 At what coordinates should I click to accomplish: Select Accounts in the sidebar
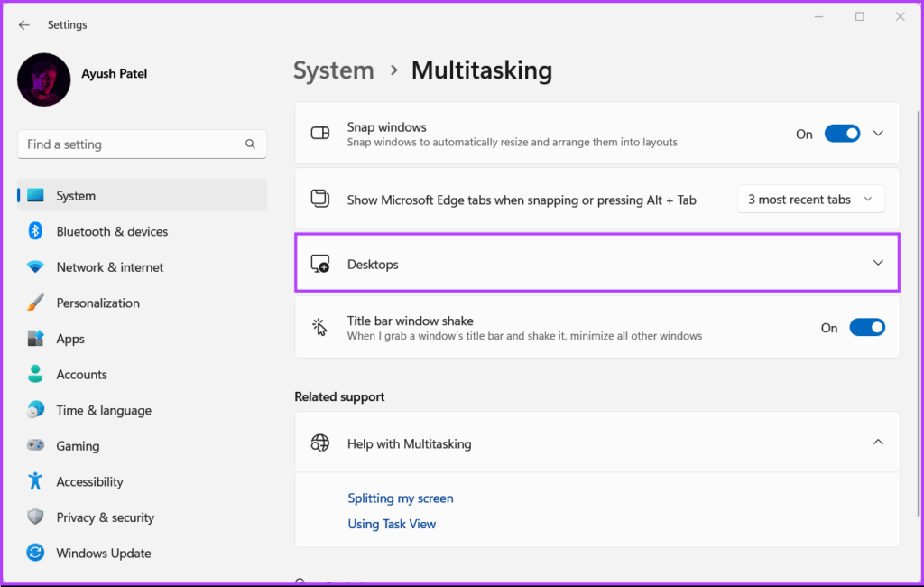coord(83,374)
